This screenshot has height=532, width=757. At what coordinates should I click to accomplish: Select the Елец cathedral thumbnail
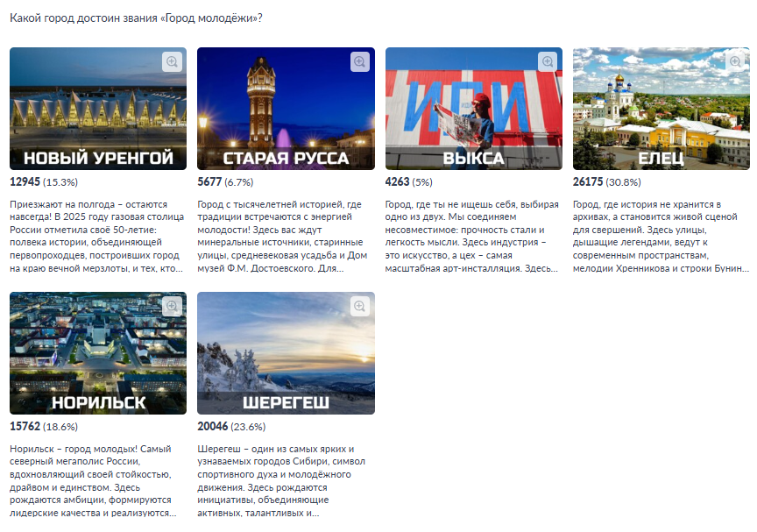(661, 109)
